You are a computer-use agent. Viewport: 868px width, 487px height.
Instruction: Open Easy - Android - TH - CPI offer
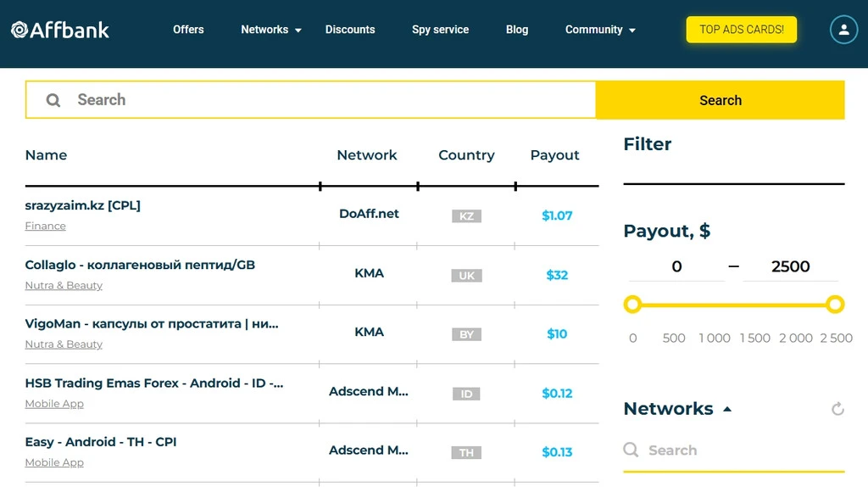pyautogui.click(x=101, y=441)
